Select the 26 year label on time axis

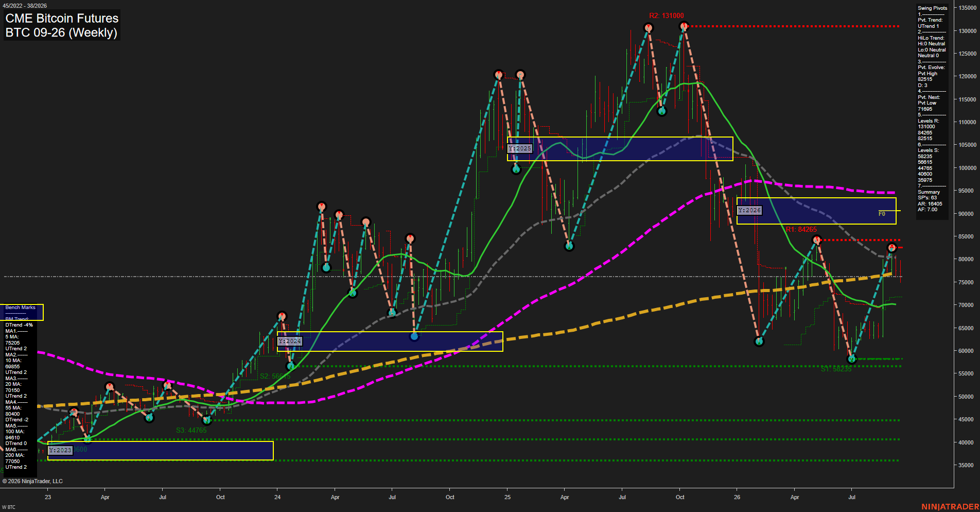pos(737,497)
